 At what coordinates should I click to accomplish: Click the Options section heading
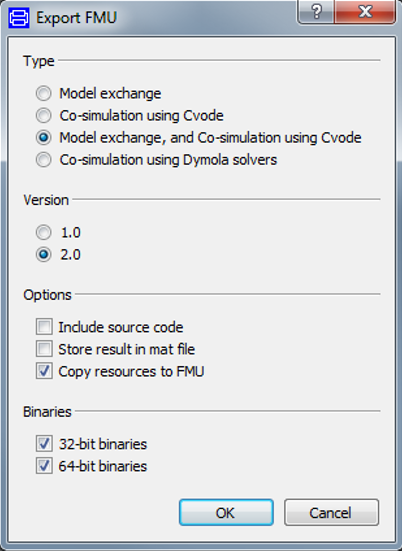point(47,294)
